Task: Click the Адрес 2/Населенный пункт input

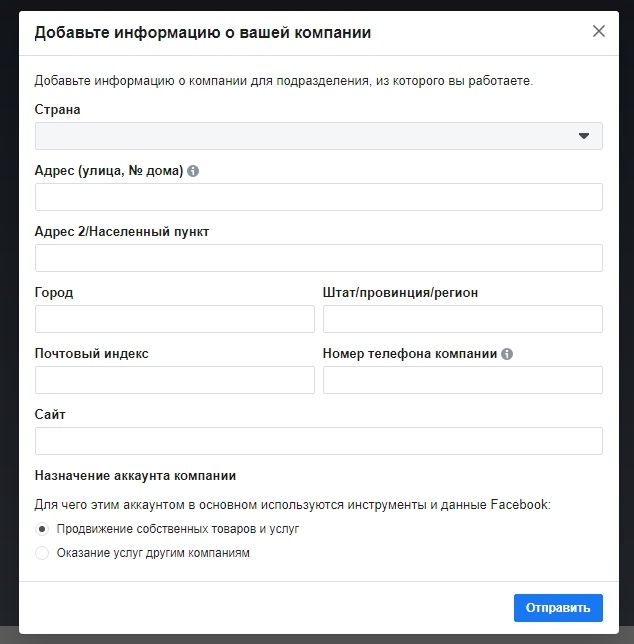Action: coord(319,258)
